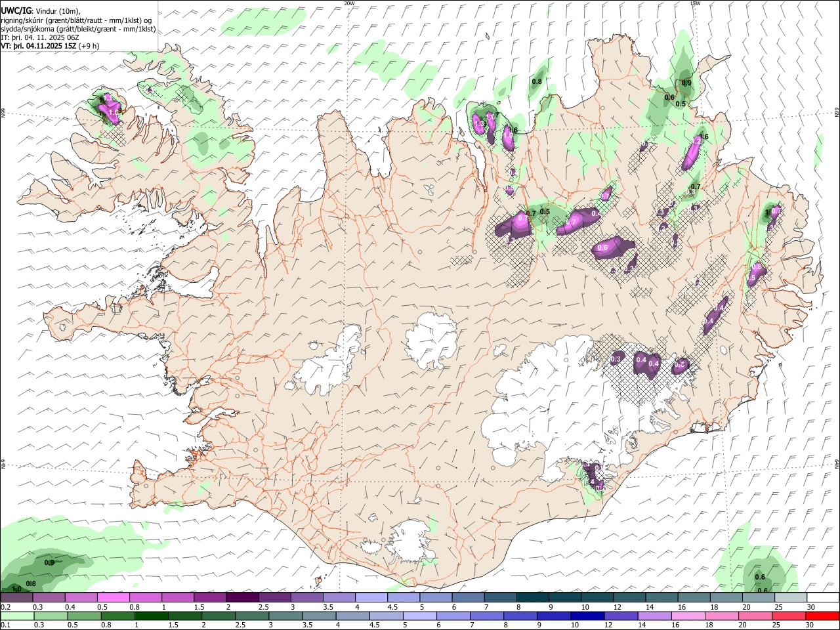840x630 pixels.
Task: Click the '20W' longitude label
Action: pos(349,3)
